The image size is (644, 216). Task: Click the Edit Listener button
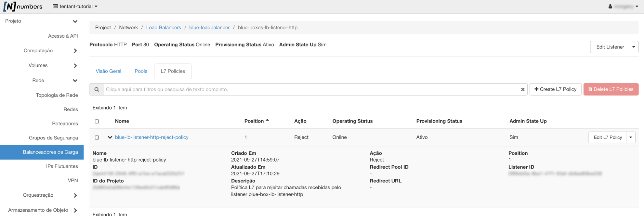610,47
